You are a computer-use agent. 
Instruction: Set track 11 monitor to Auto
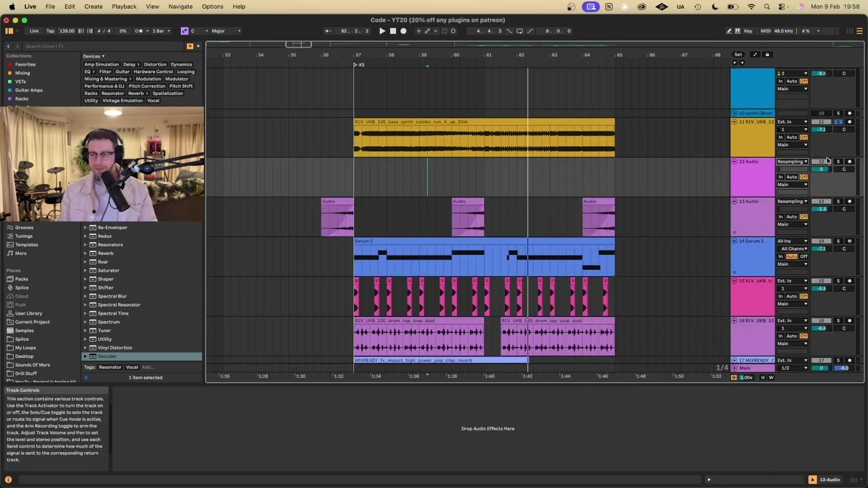point(791,137)
